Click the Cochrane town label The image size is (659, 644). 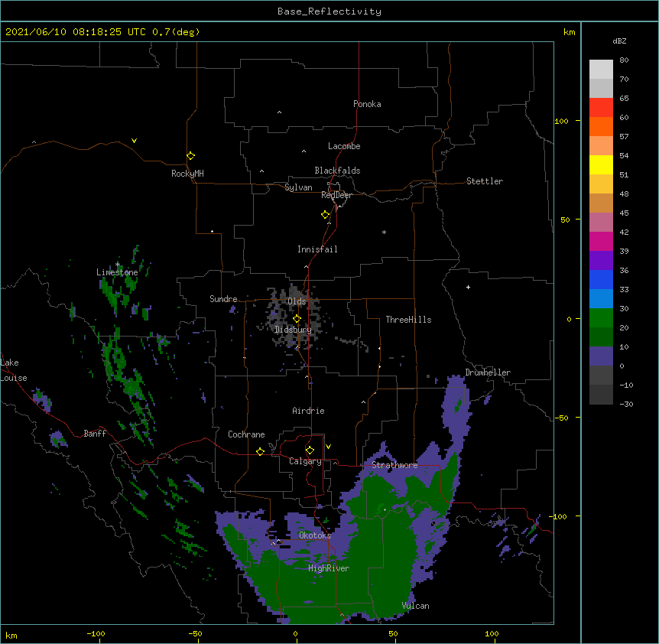tap(246, 434)
